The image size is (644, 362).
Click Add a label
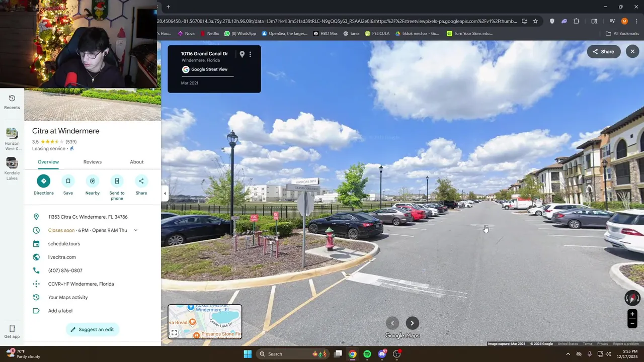pyautogui.click(x=60, y=311)
